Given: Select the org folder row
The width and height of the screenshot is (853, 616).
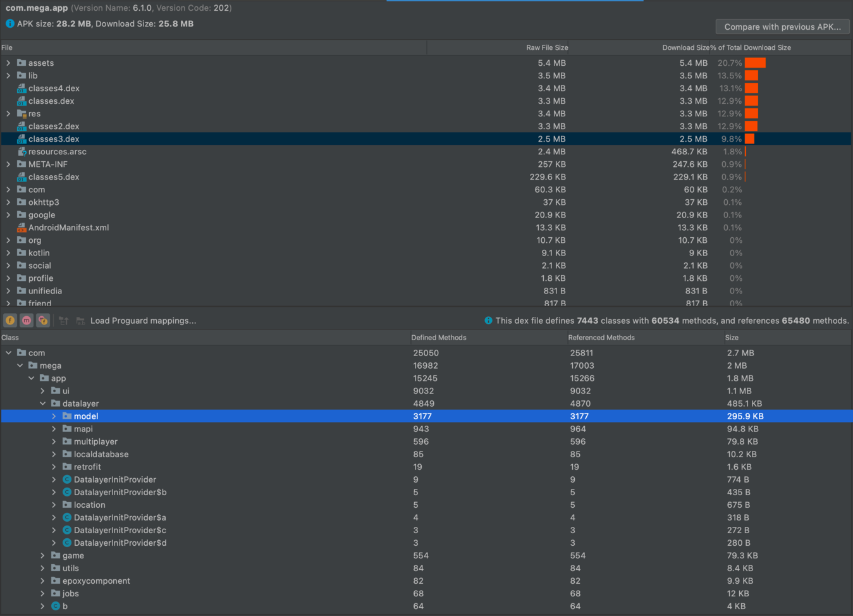Looking at the screenshot, I should pos(426,240).
